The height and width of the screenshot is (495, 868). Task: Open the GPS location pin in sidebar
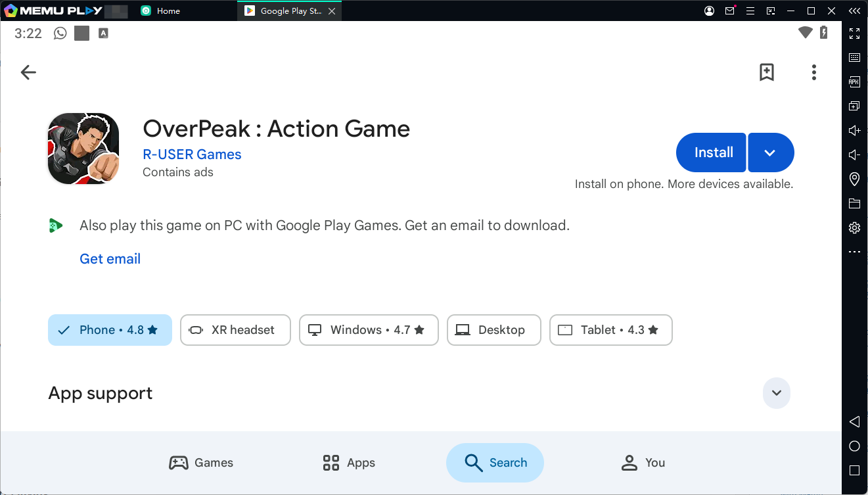pos(854,179)
